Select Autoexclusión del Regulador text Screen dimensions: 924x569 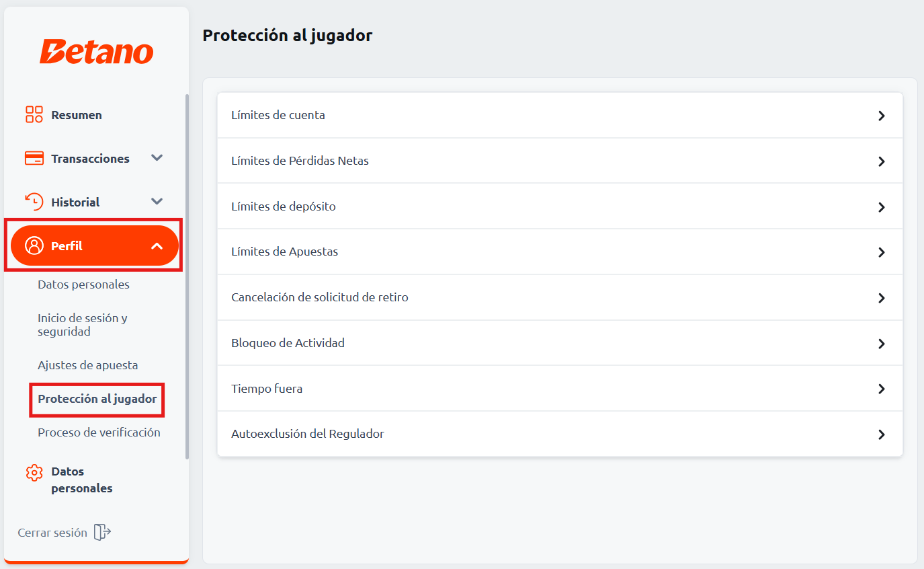(308, 434)
